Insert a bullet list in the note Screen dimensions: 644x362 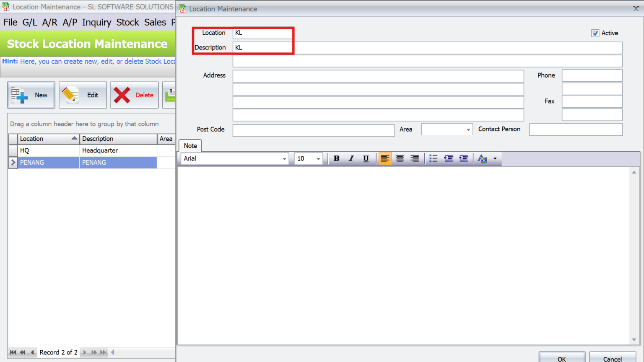(433, 158)
